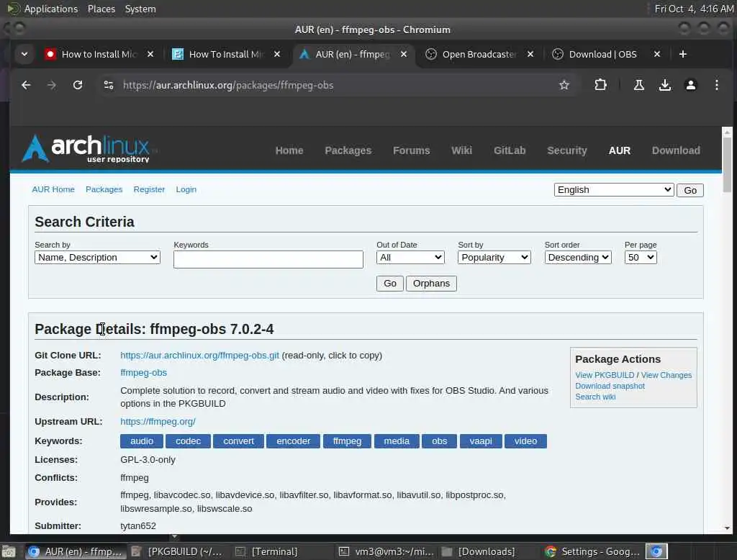Focus the Keywords input field

(x=268, y=259)
